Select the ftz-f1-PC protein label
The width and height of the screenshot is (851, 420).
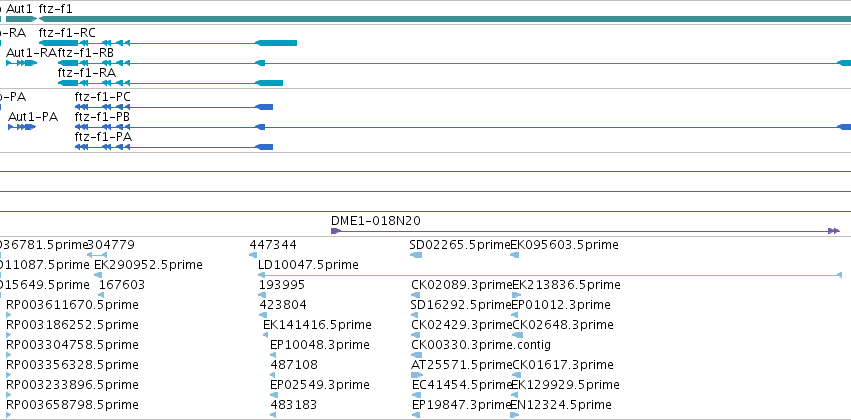pos(103,97)
